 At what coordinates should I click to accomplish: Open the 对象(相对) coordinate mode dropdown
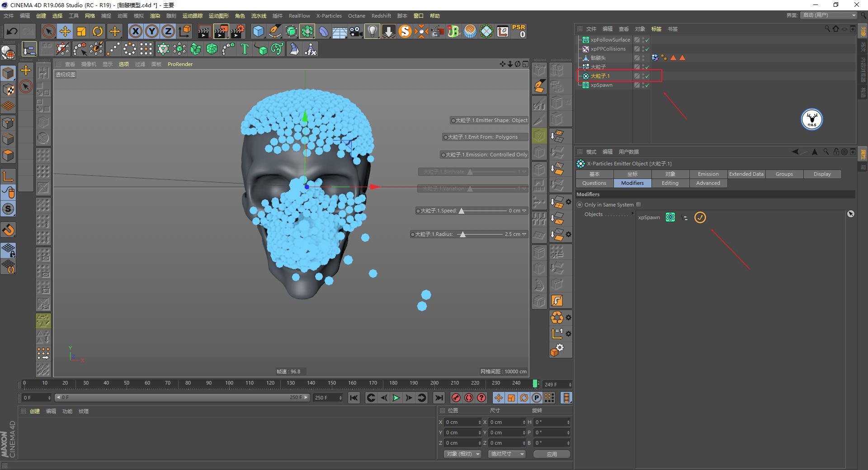pos(462,454)
